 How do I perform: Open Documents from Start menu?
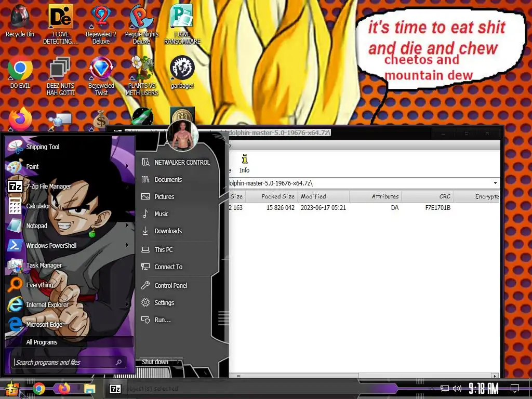pyautogui.click(x=176, y=179)
